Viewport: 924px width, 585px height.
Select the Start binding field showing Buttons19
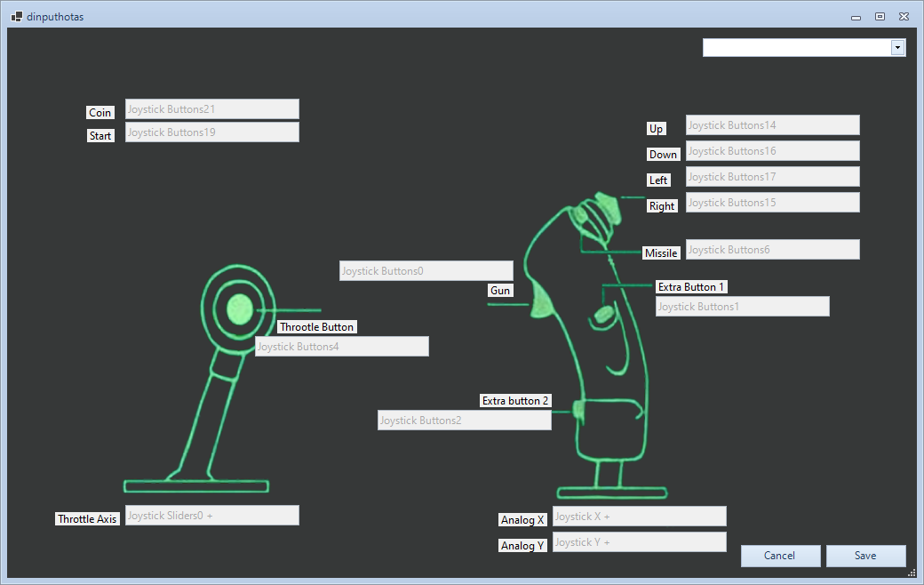[212, 132]
